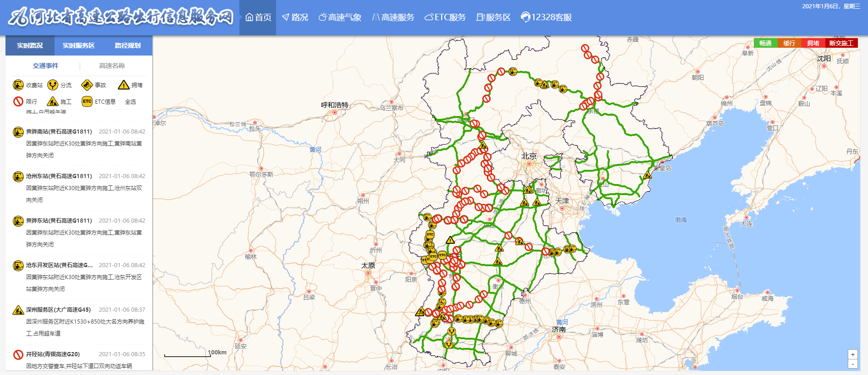Viewport: 868px width, 375px height.
Task: Open the 首页 home menu
Action: pos(258,17)
